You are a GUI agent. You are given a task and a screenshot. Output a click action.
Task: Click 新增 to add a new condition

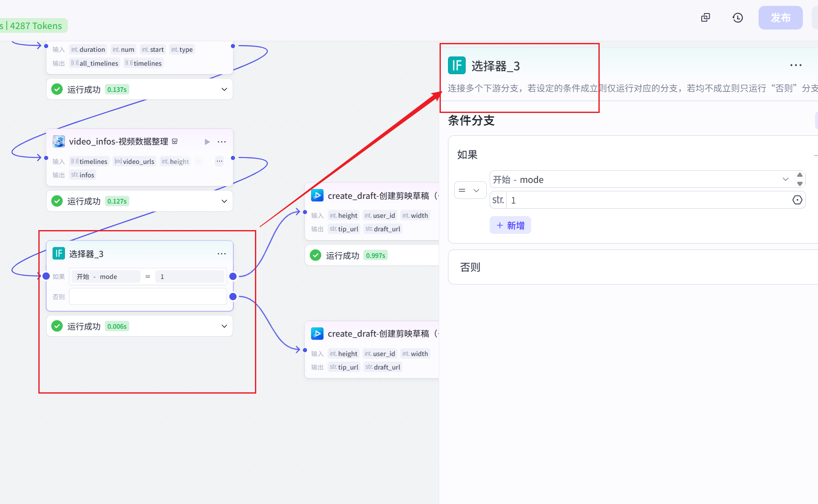tap(510, 225)
